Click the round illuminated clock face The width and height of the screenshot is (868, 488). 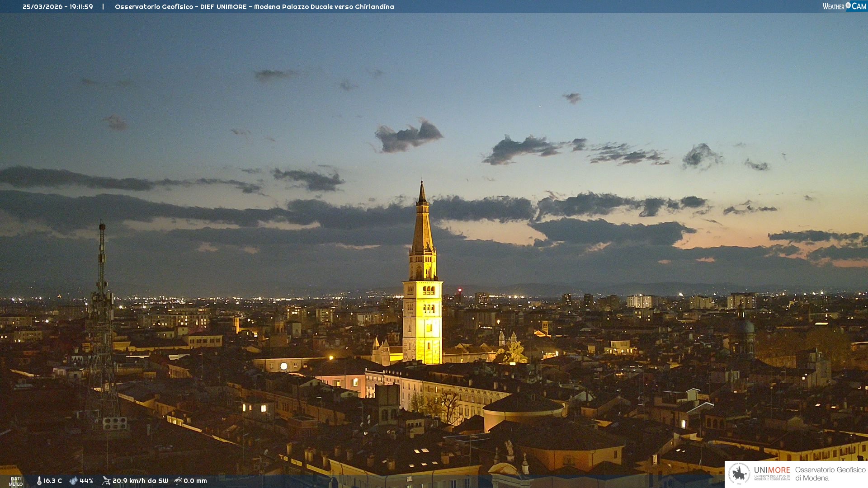pyautogui.click(x=283, y=366)
